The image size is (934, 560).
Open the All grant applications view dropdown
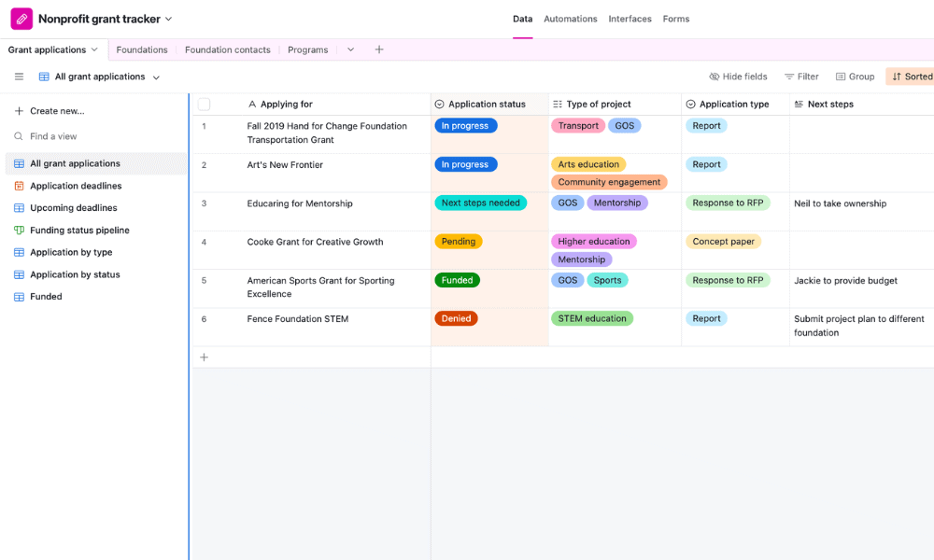pos(156,77)
